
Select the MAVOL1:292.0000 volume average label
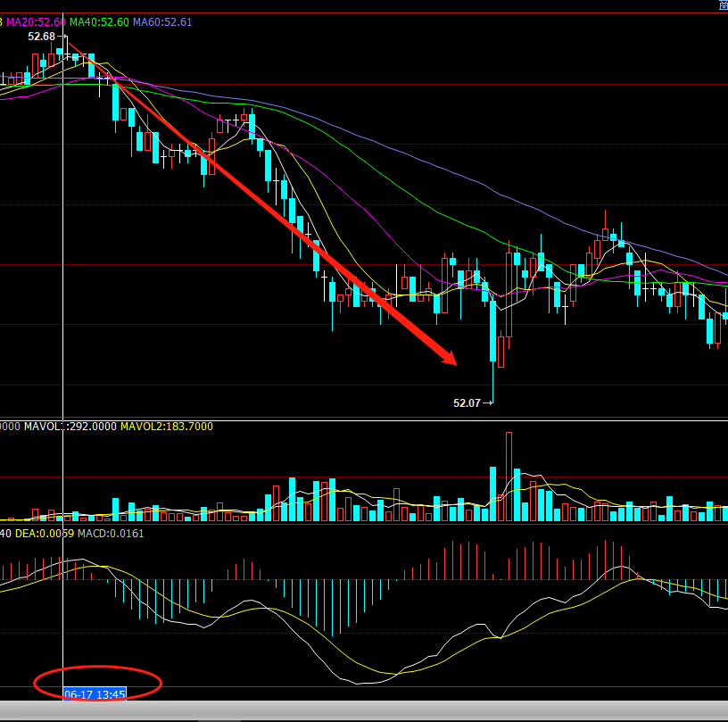70,427
